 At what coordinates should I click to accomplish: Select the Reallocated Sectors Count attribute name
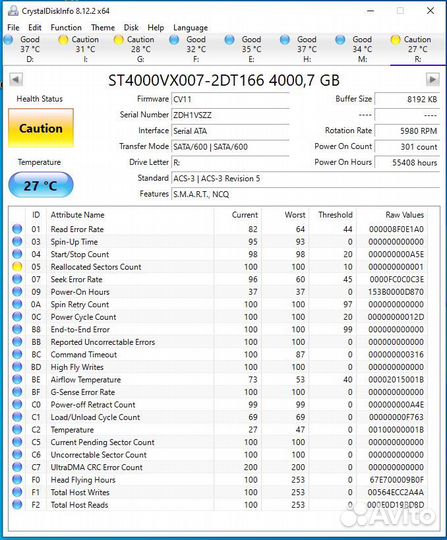pos(96,267)
